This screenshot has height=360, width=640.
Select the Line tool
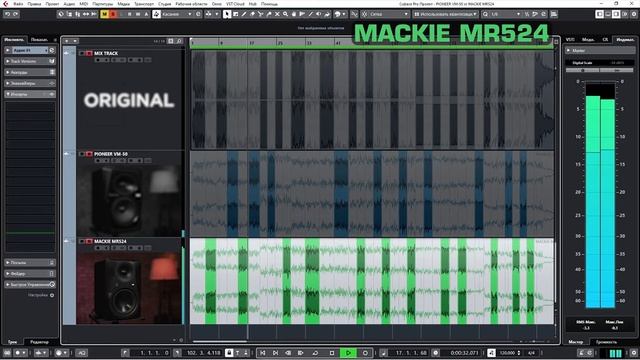click(x=310, y=14)
